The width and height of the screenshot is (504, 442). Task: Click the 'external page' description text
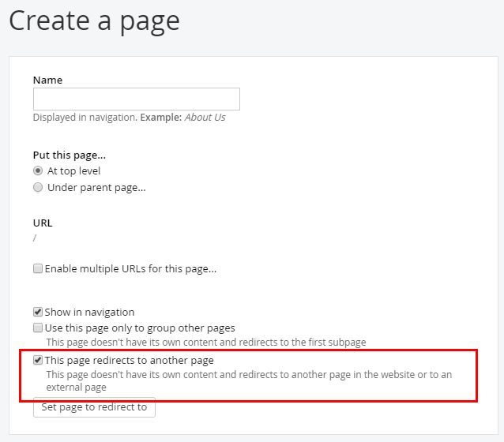tap(76, 388)
